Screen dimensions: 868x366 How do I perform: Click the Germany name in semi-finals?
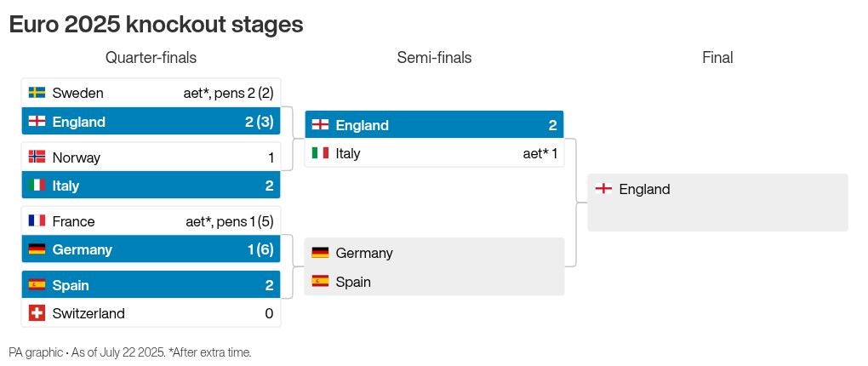click(364, 253)
